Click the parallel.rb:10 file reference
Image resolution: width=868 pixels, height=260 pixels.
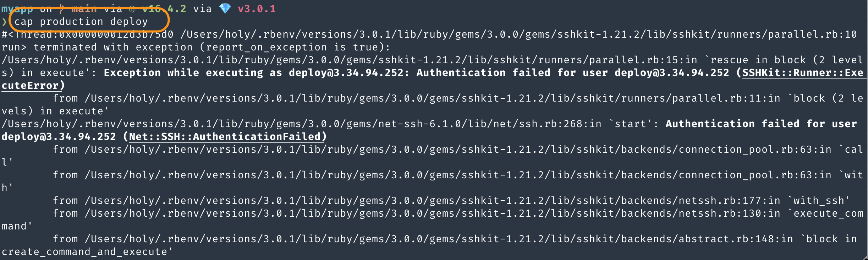tap(812, 34)
